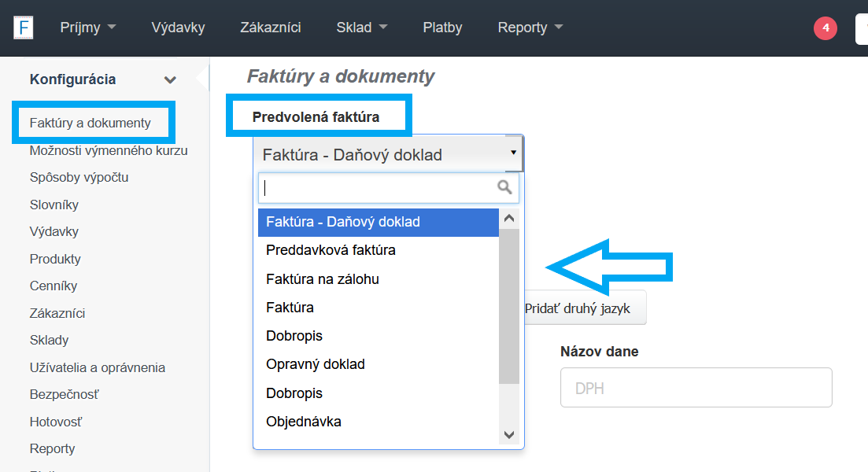The width and height of the screenshot is (868, 472).
Task: Click the dropdown search text field
Action: point(378,188)
